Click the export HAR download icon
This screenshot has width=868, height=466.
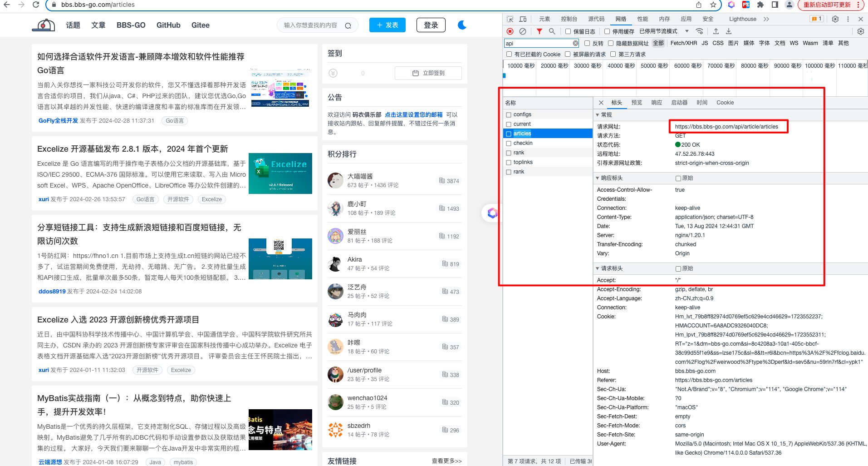pyautogui.click(x=729, y=31)
